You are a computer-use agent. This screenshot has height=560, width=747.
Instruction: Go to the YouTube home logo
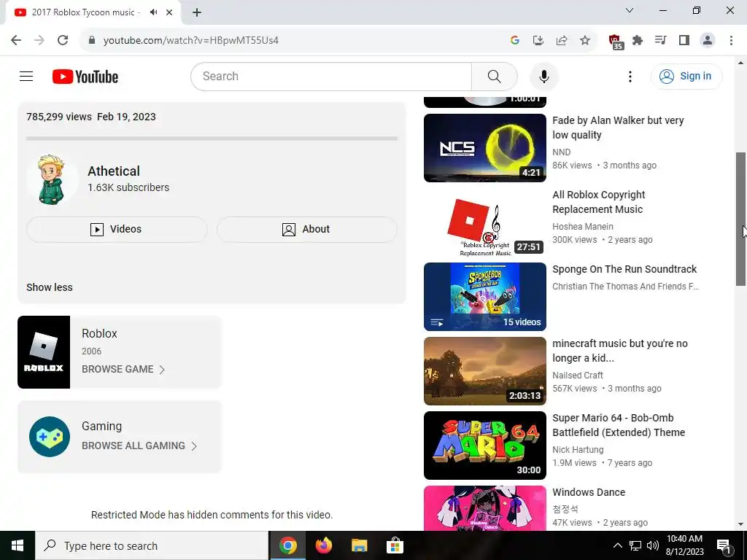coord(85,77)
